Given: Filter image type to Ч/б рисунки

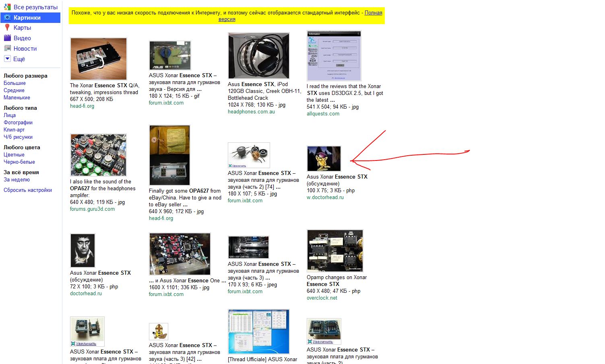Looking at the screenshot, I should coord(18,137).
